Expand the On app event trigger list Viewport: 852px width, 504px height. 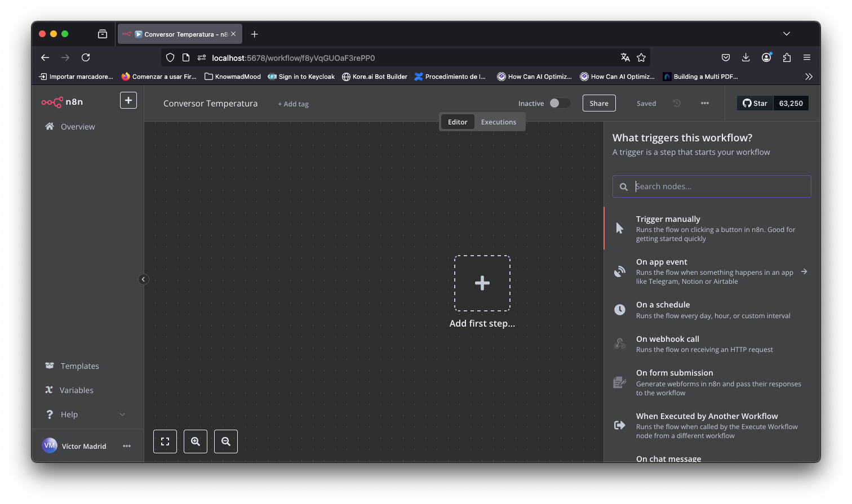[804, 271]
